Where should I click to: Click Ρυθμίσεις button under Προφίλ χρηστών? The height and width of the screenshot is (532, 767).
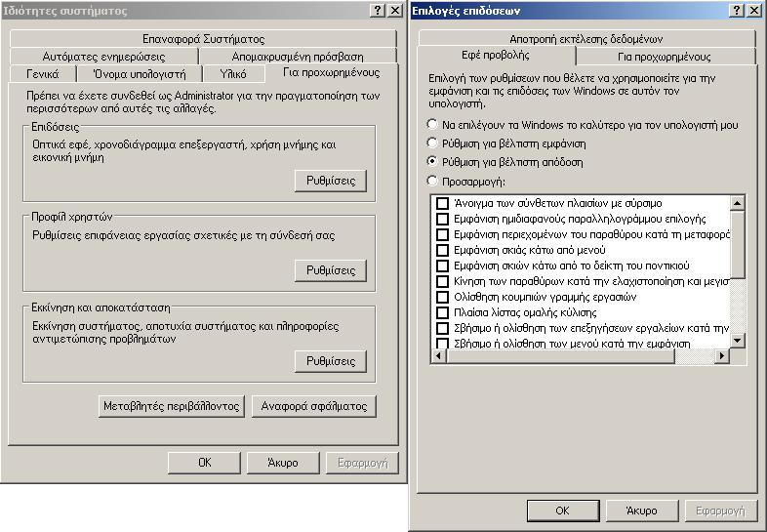click(x=331, y=270)
